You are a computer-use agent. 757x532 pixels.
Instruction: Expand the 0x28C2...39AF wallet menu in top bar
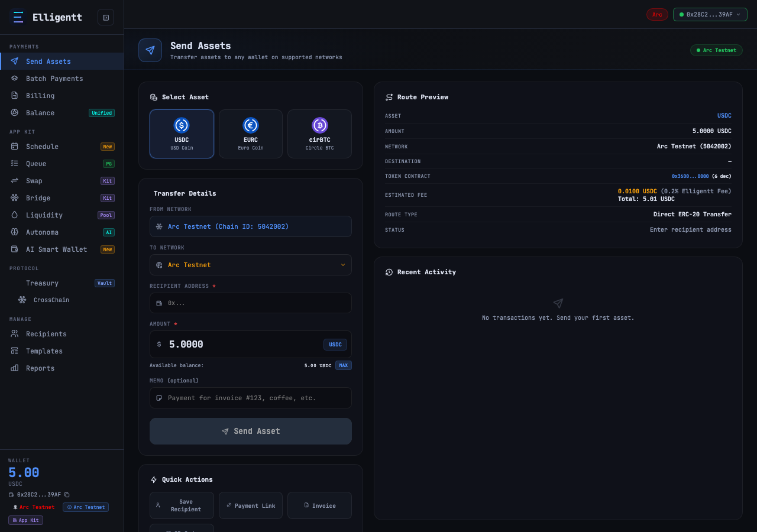(710, 14)
